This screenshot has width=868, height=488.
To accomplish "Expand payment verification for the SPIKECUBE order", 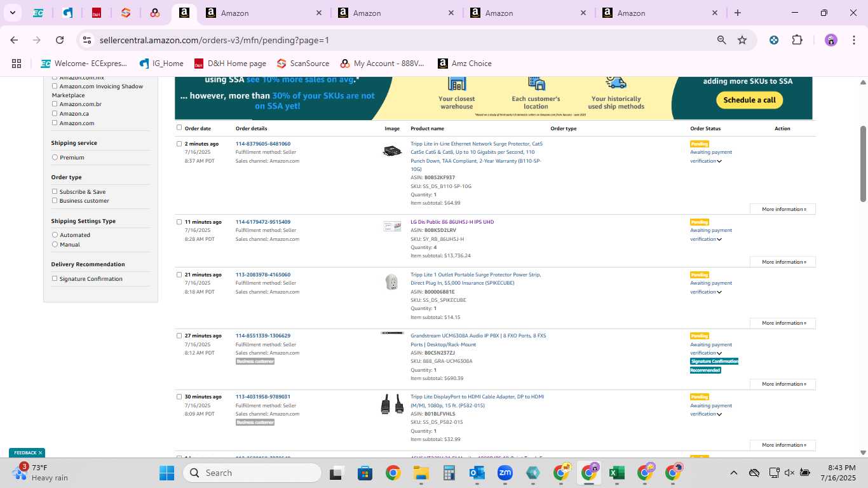I will 719,292.
